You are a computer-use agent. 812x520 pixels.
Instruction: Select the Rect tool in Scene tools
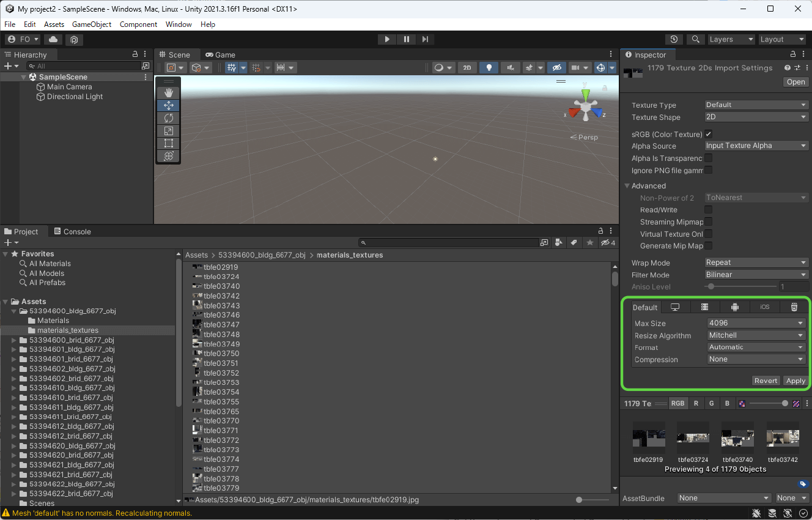[x=169, y=144]
